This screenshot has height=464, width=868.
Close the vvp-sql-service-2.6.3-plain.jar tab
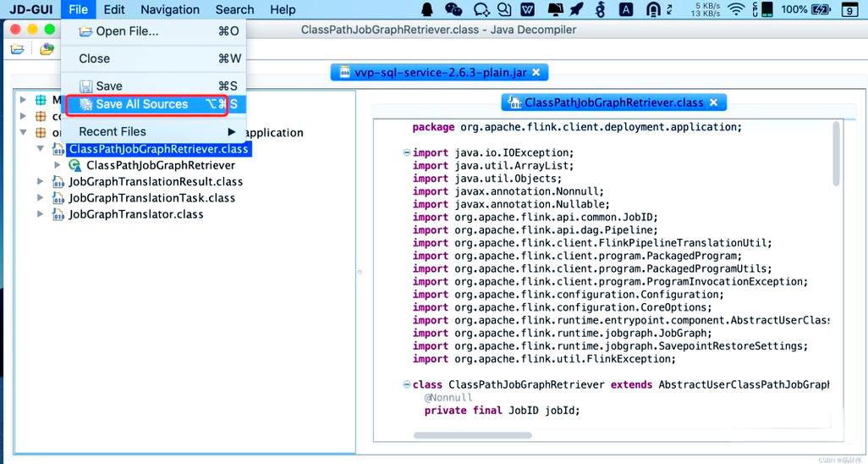pyautogui.click(x=536, y=73)
